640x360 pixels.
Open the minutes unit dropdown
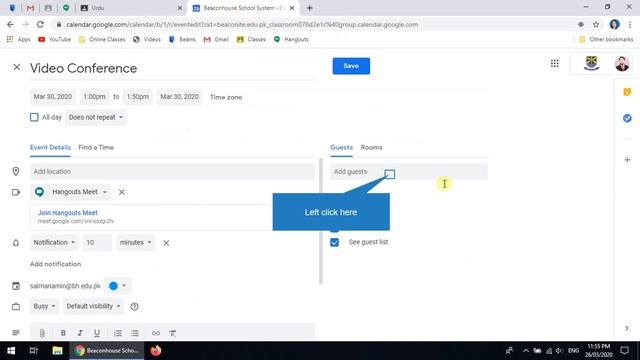[x=136, y=242]
